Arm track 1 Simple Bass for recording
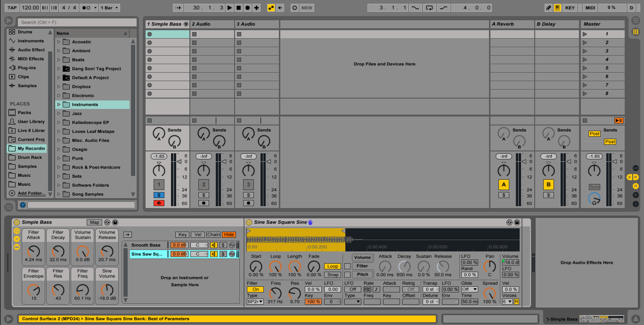Image resolution: width=644 pixels, height=325 pixels. click(x=159, y=203)
